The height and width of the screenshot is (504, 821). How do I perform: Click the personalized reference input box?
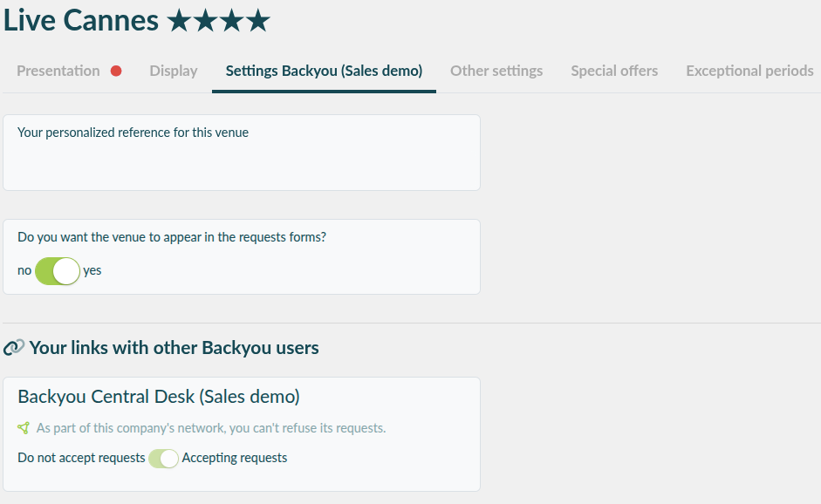click(242, 153)
